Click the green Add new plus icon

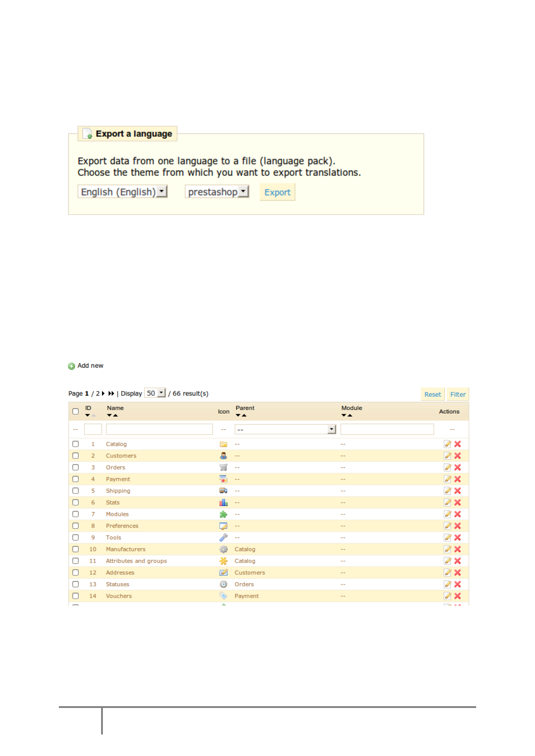71,366
